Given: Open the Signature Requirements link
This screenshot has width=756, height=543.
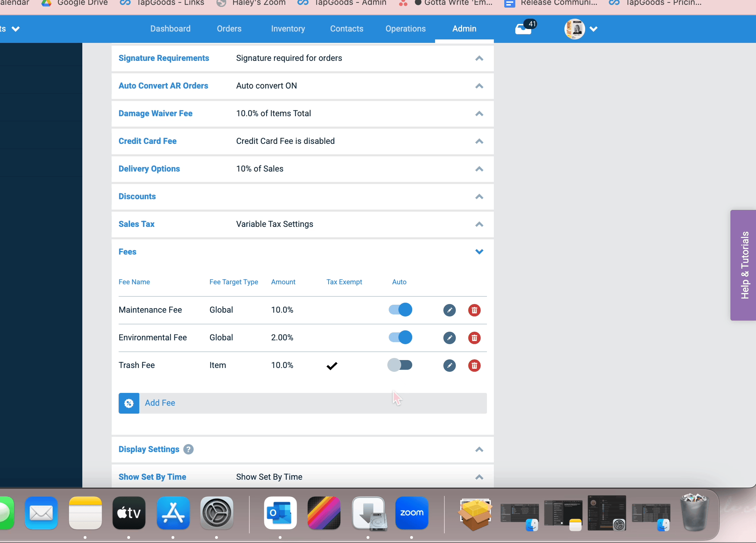Looking at the screenshot, I should click(x=164, y=58).
